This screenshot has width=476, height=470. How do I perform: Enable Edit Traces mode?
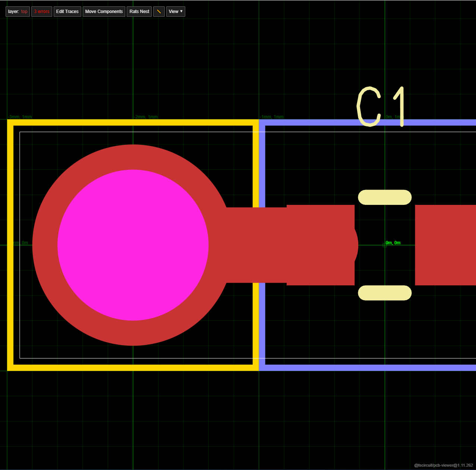(67, 12)
